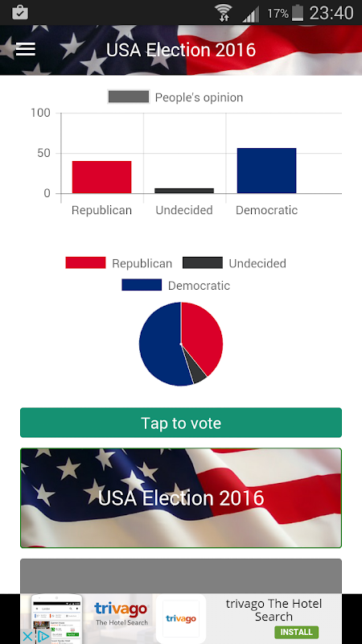The image size is (362, 644).
Task: Toggle Republican legend entry of pie chart
Action: click(118, 263)
